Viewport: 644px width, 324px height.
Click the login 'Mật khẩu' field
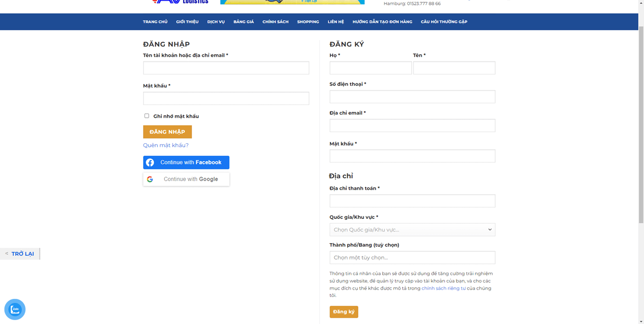[226, 98]
